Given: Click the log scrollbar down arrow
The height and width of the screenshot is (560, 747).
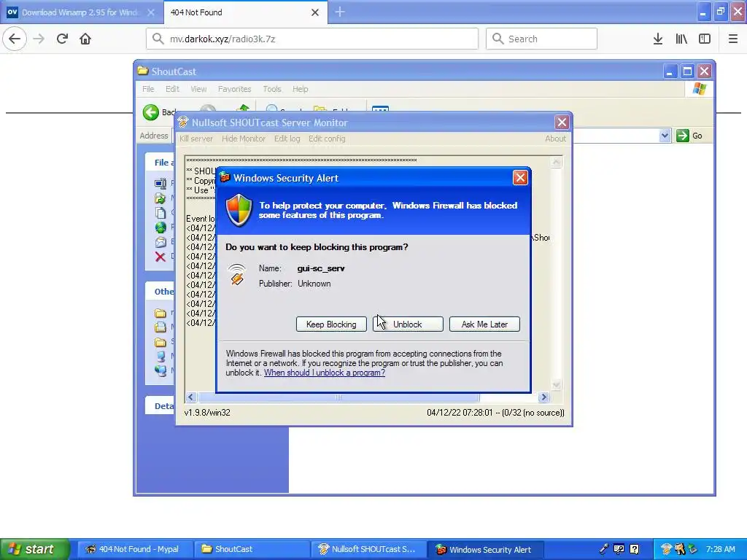Looking at the screenshot, I should point(556,385).
